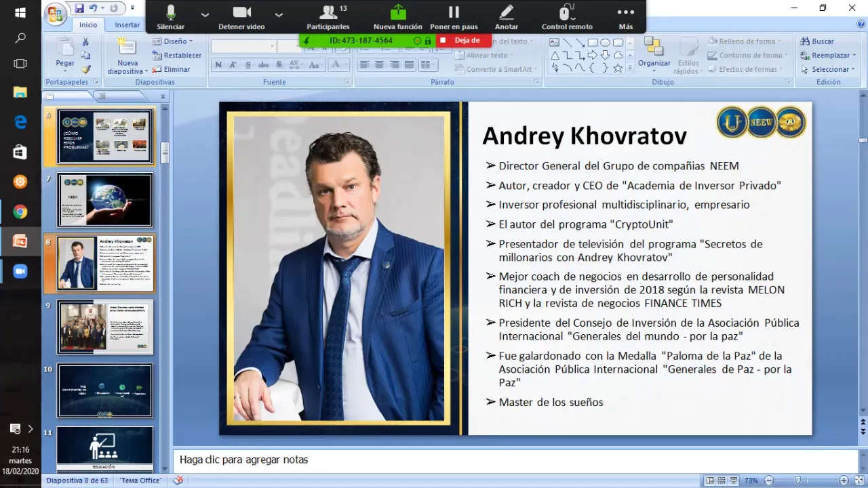Screen dimensions: 868x488
Task: Open the Participantes panel in Zoom
Action: (328, 17)
